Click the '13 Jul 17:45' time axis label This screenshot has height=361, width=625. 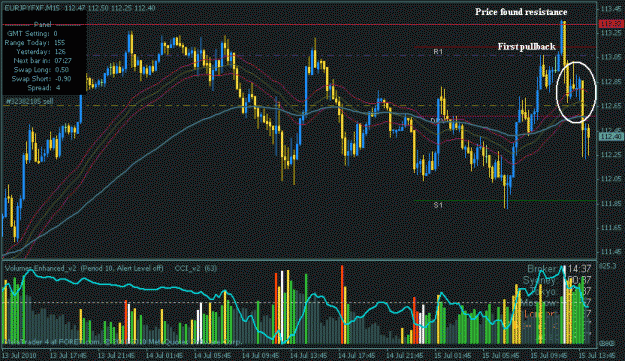[68, 355]
